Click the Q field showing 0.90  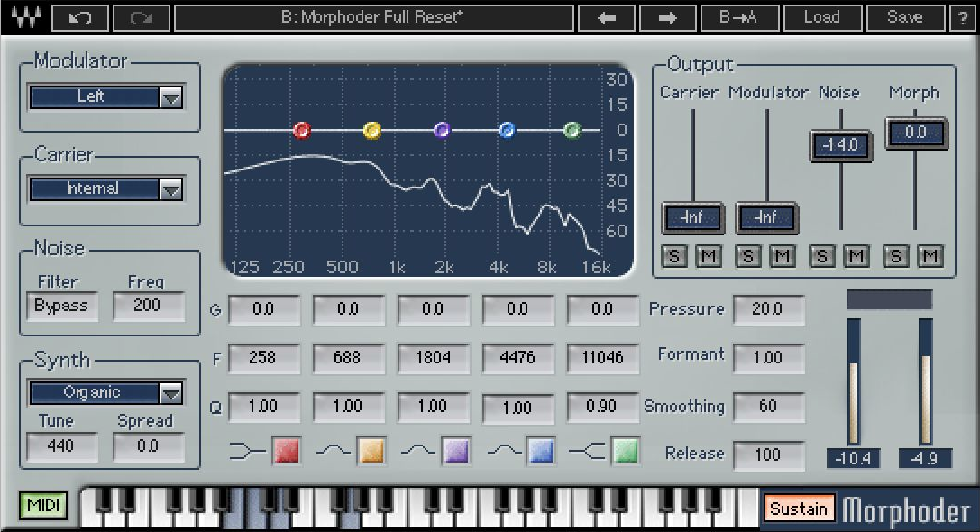[x=602, y=407]
